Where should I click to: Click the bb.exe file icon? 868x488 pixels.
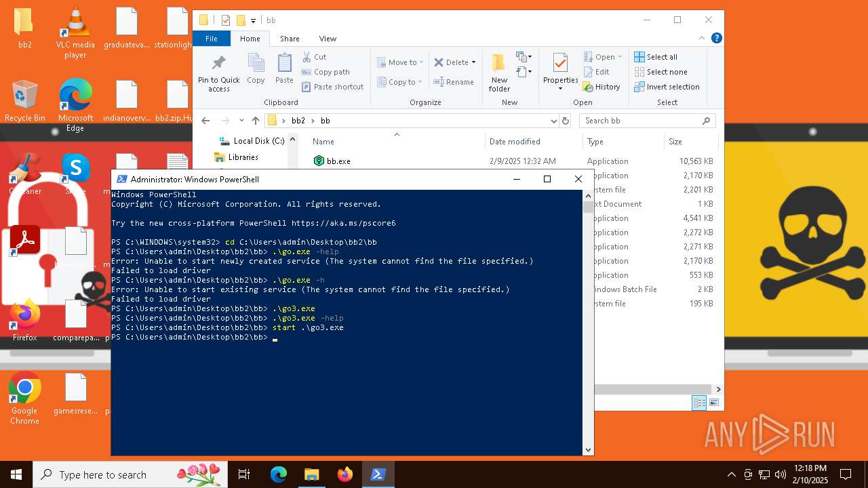[319, 161]
